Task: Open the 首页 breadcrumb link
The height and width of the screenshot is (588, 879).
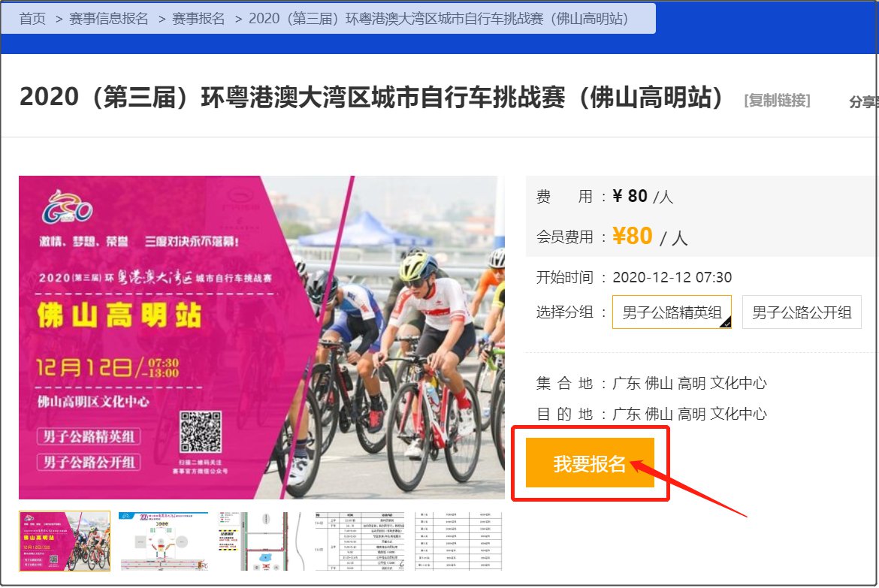Action: pyautogui.click(x=32, y=19)
